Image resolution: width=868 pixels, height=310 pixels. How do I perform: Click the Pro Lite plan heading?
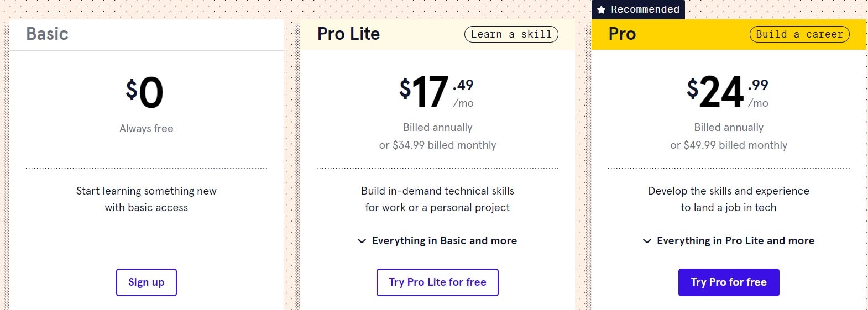(x=348, y=34)
